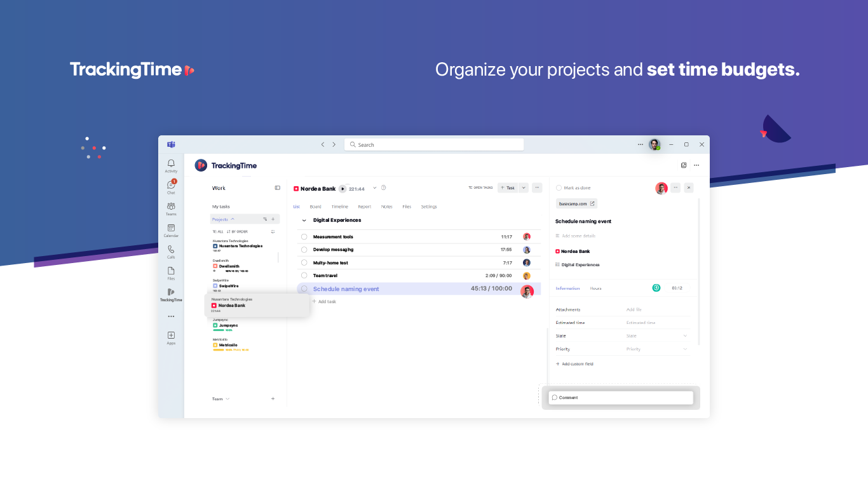Click OPEN TASKS filter
This screenshot has width=868, height=488.
coord(480,187)
